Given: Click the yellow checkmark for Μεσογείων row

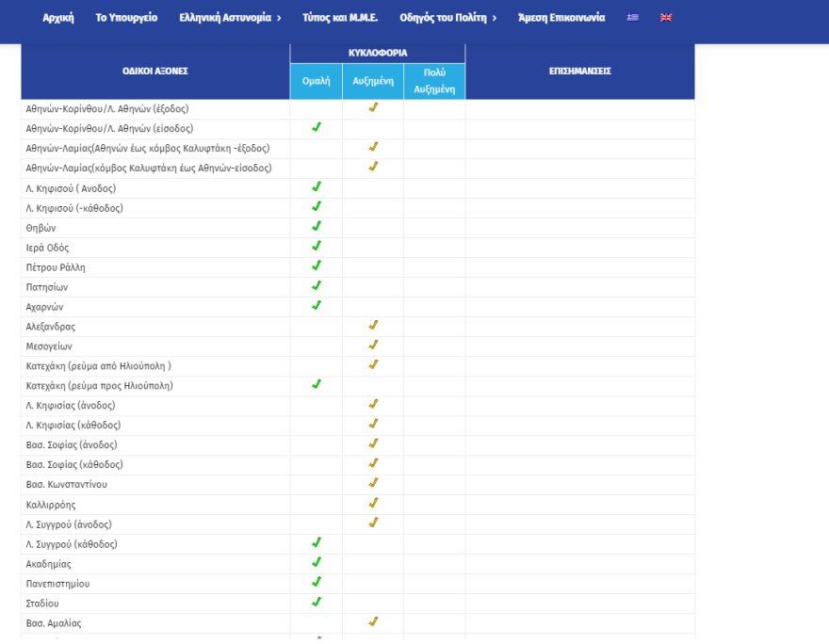Looking at the screenshot, I should point(373,346).
